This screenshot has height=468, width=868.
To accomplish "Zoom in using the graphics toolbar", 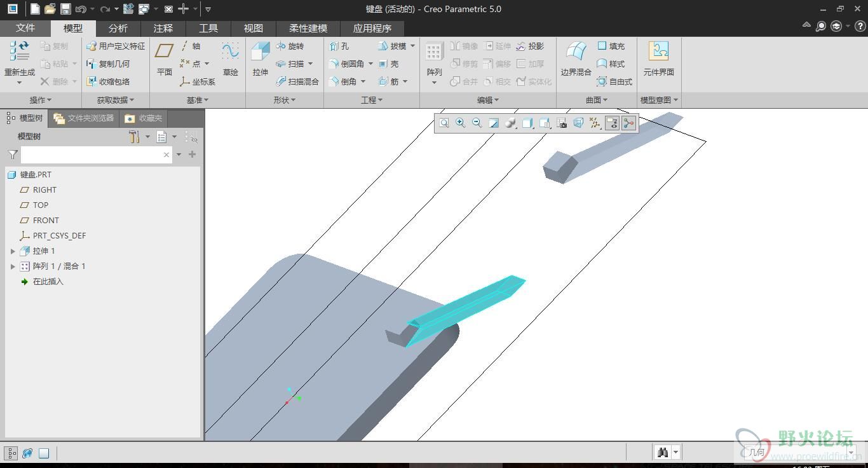I will [461, 123].
